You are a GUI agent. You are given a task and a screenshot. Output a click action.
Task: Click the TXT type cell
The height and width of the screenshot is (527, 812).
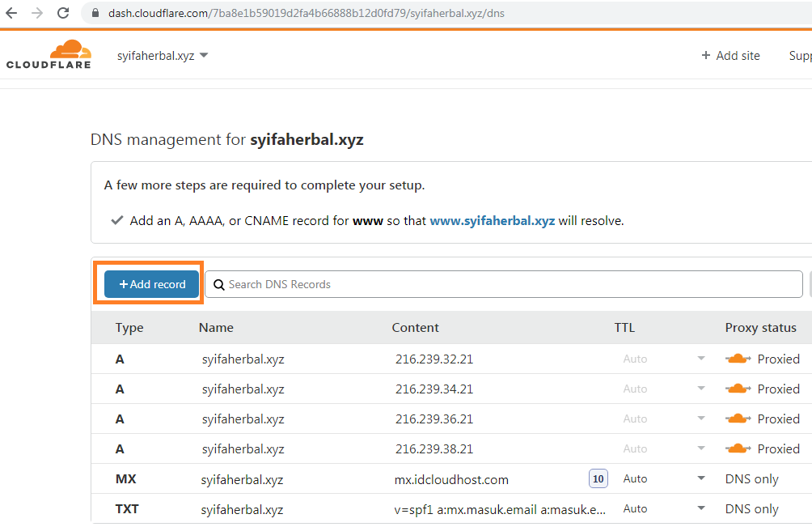pos(127,509)
